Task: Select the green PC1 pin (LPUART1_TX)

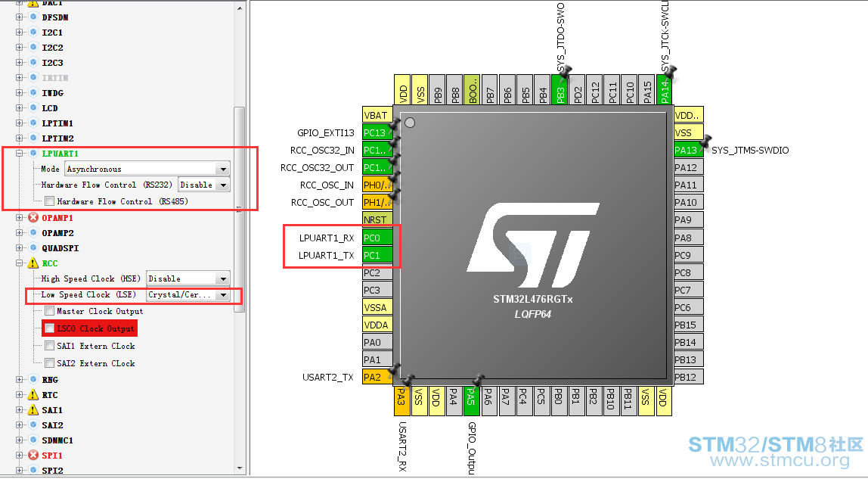Action: [377, 255]
